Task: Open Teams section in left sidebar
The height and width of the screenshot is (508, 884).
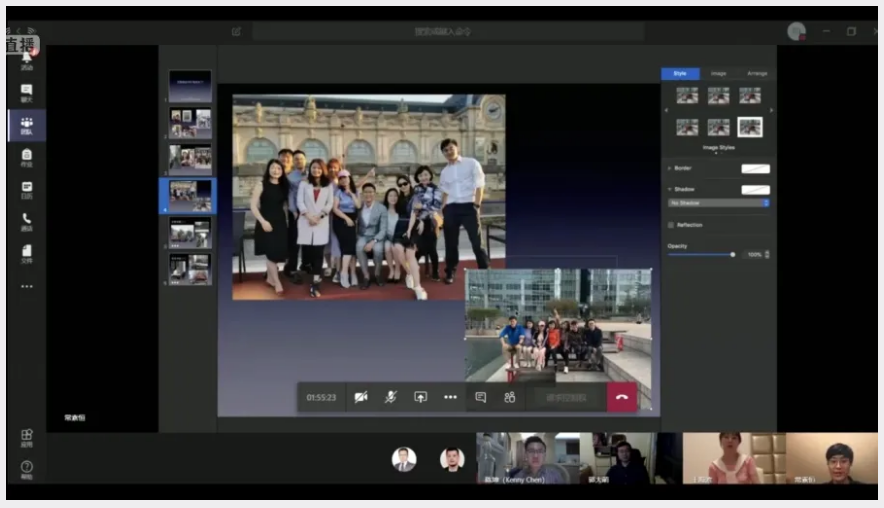Action: 26,125
